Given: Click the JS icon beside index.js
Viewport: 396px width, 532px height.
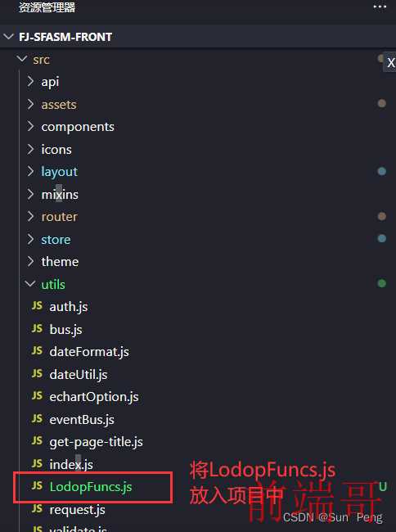Looking at the screenshot, I should (x=37, y=463).
